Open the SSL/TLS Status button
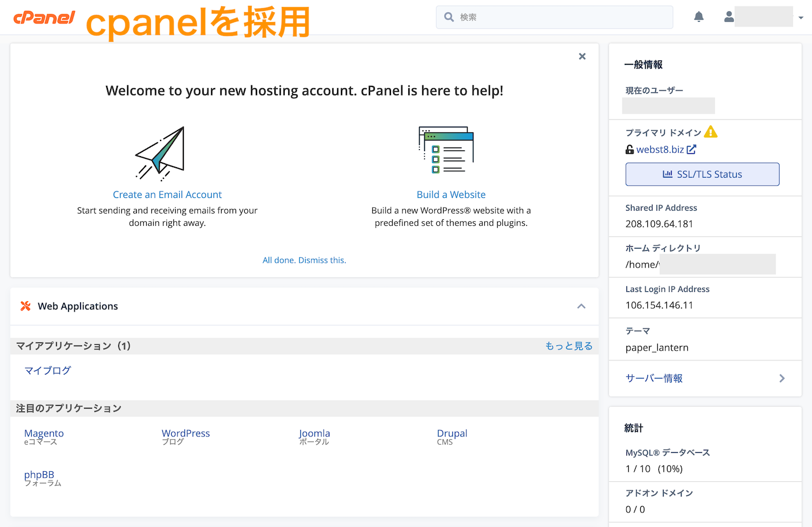This screenshot has height=527, width=812. (x=702, y=174)
